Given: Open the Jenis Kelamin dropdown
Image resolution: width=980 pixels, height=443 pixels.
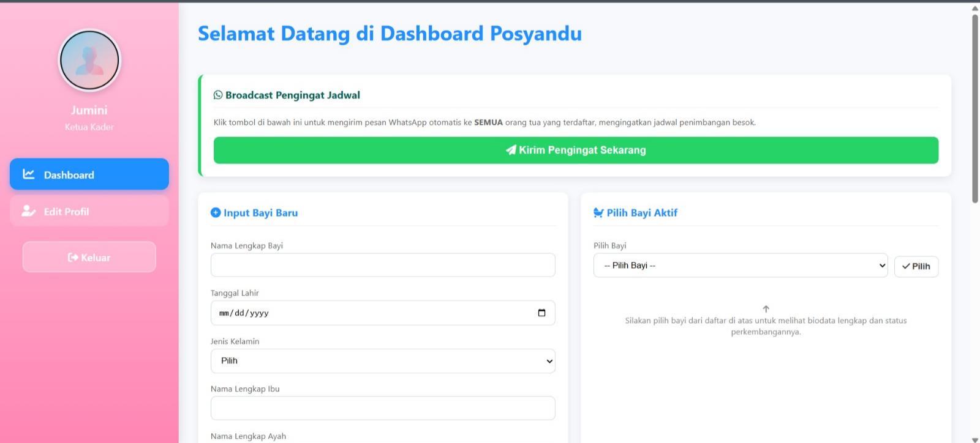Looking at the screenshot, I should (x=383, y=361).
